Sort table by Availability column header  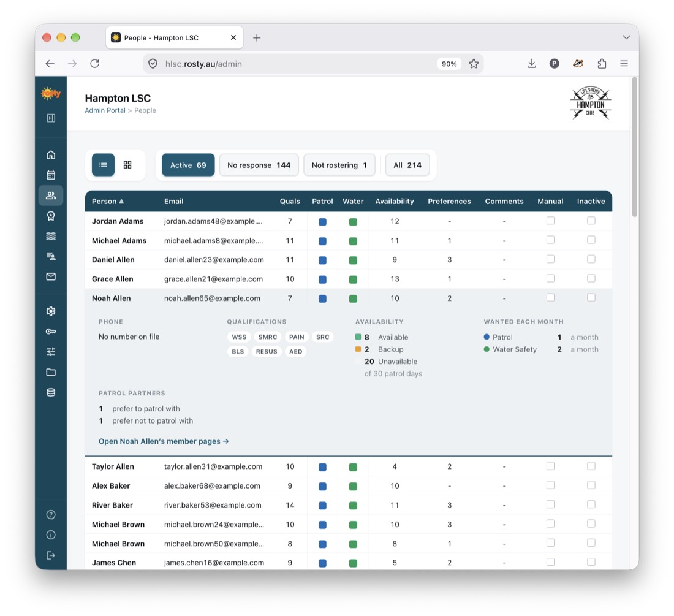point(395,201)
